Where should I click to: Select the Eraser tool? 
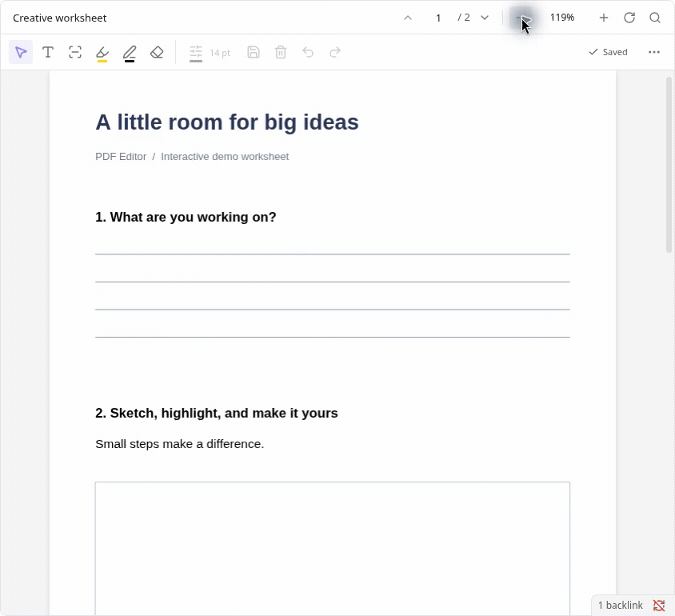pos(157,53)
